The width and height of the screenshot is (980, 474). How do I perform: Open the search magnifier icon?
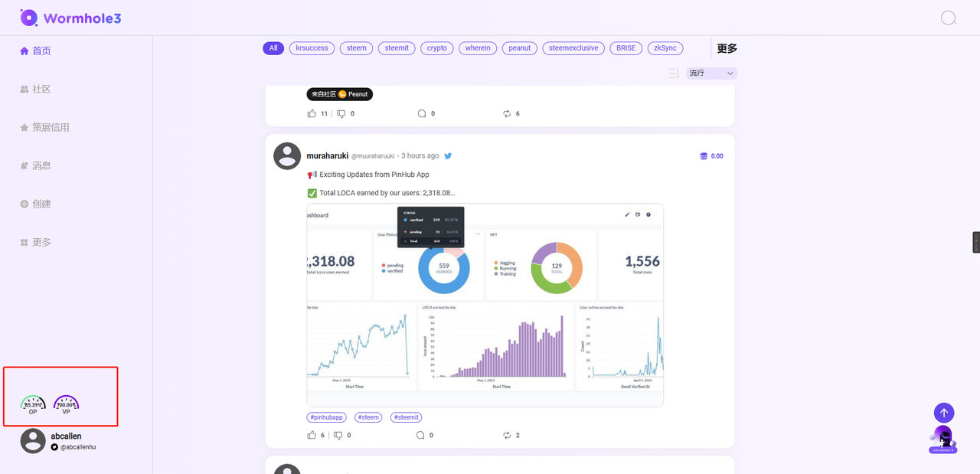tap(949, 18)
